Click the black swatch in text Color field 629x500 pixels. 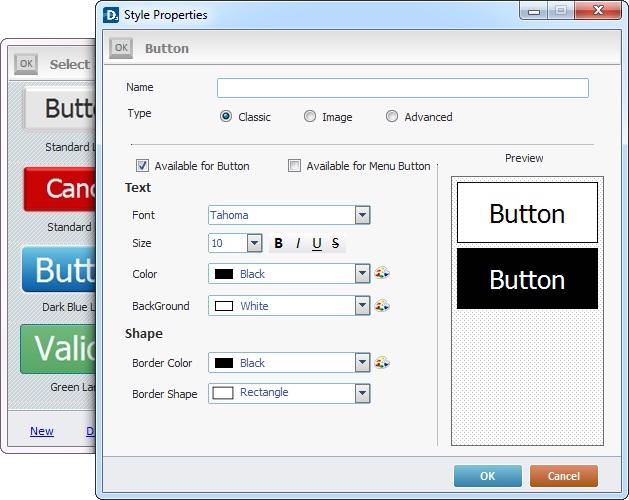[224, 274]
